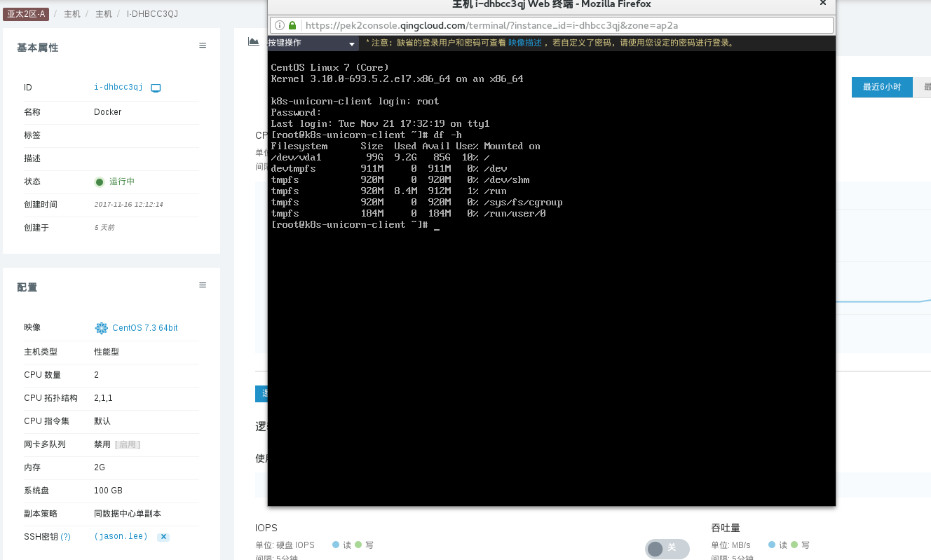
Task: Go to first 主机 breadcrumb item
Action: pos(72,14)
